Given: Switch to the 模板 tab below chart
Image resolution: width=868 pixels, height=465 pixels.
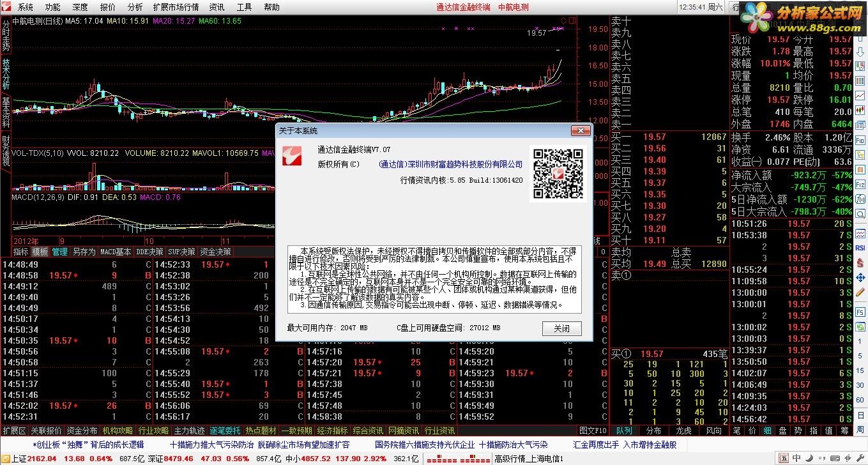Looking at the screenshot, I should pos(40,252).
